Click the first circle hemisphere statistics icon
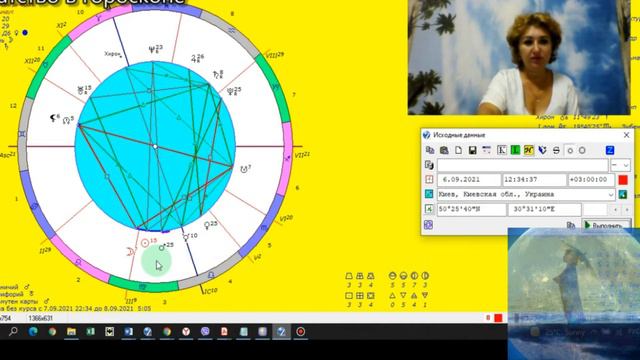 [x=392, y=276]
